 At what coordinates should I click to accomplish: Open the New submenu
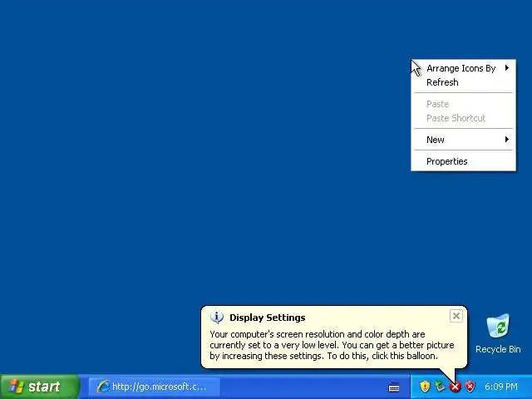pos(463,140)
